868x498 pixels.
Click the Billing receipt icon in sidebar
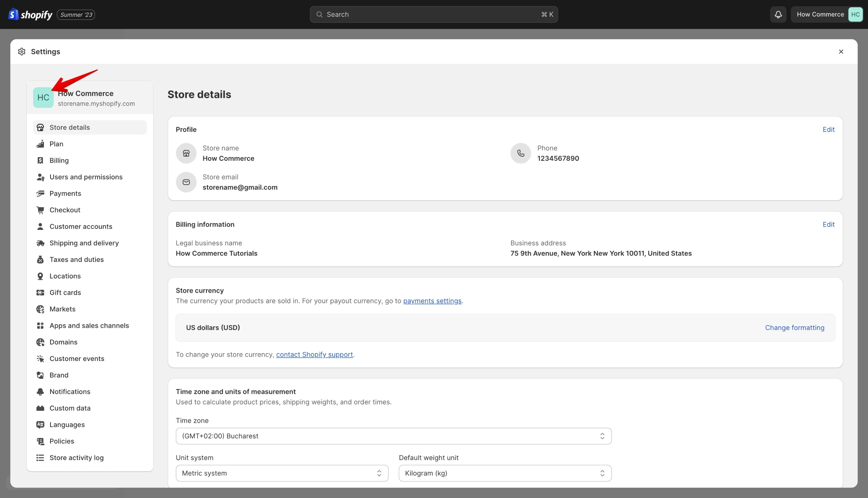(x=40, y=160)
